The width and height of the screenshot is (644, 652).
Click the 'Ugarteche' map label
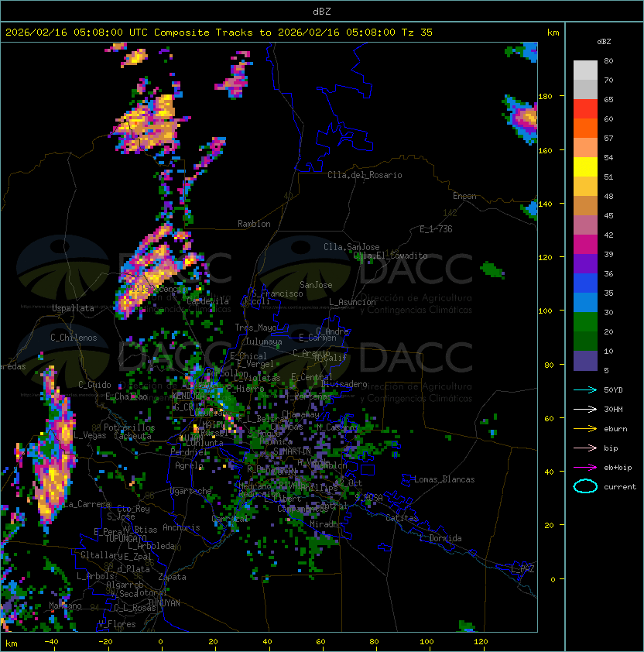(x=191, y=491)
